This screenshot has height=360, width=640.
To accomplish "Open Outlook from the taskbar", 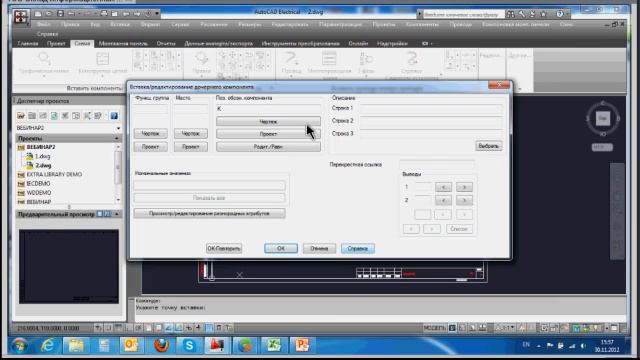I will click(x=131, y=346).
